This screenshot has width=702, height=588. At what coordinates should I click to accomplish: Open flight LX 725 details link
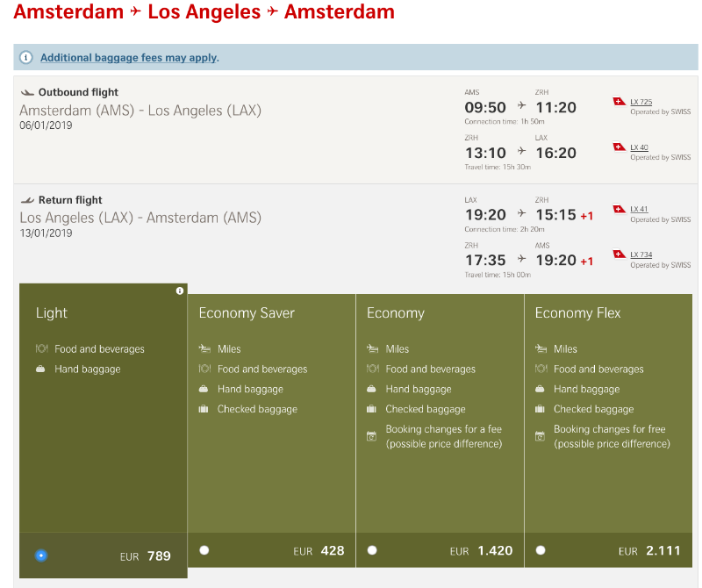click(x=641, y=103)
